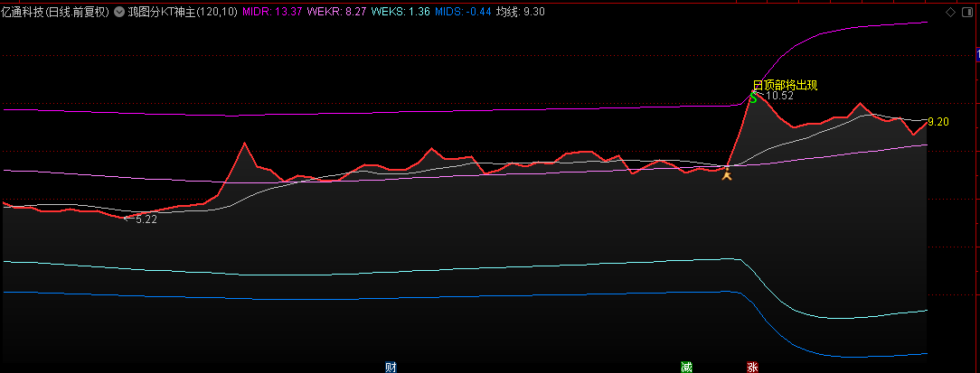Click the 5.22 low price label
Image resolution: width=980 pixels, height=373 pixels.
[x=146, y=219]
